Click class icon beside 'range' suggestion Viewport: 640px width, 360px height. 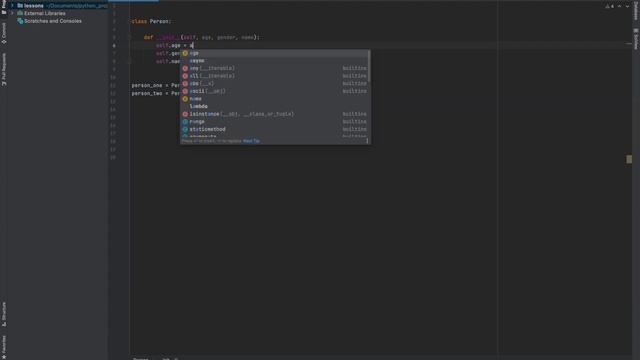[185, 122]
